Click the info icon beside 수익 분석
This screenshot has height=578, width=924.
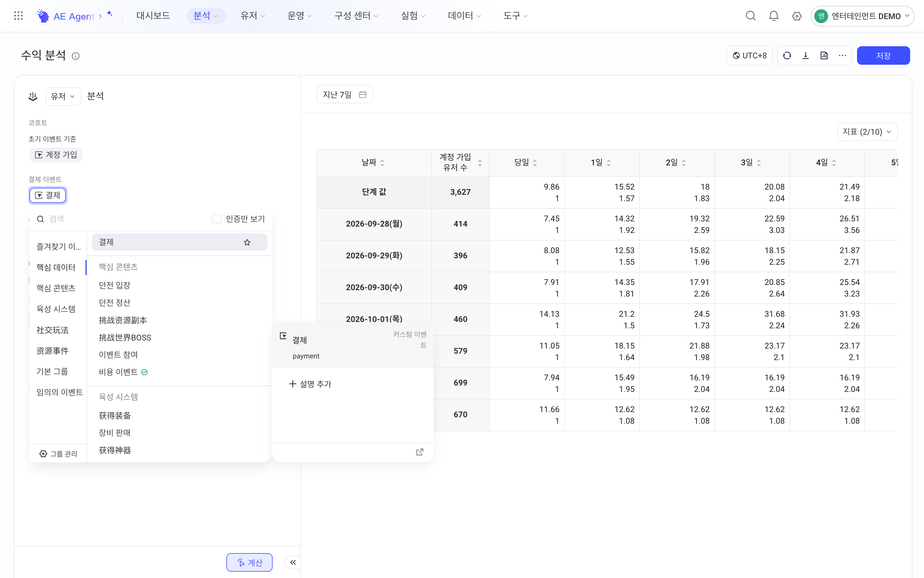click(x=76, y=56)
